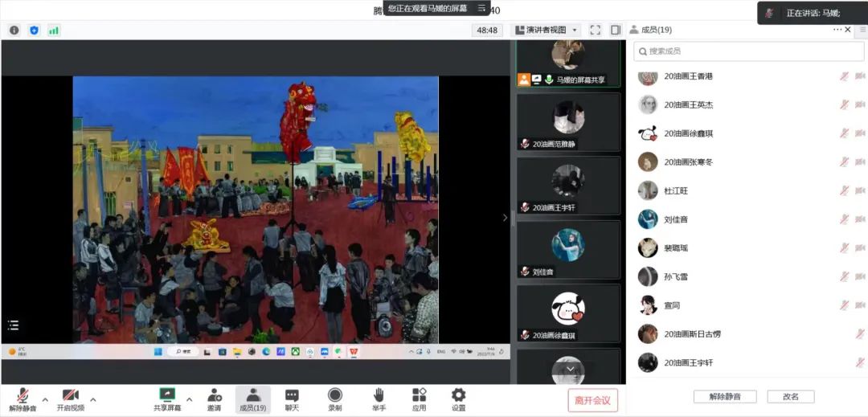Click the 离开会议 leave meeting button

(592, 400)
